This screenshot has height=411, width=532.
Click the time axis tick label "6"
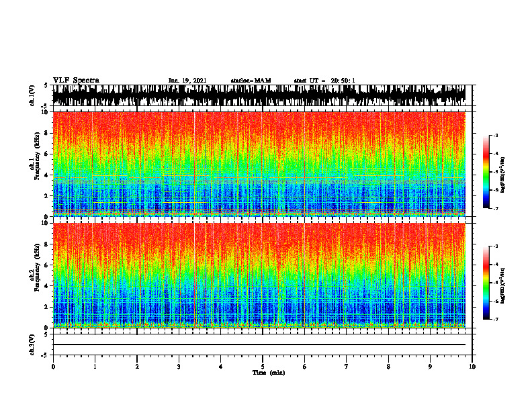click(x=305, y=367)
